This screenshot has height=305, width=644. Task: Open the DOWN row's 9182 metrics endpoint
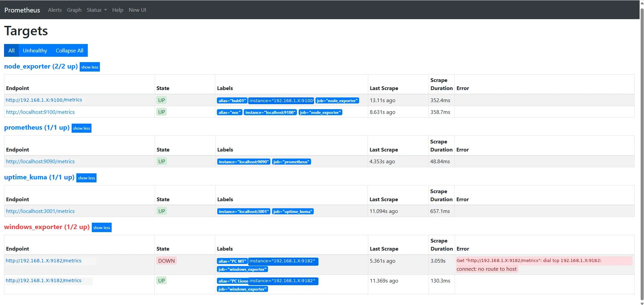click(x=44, y=261)
